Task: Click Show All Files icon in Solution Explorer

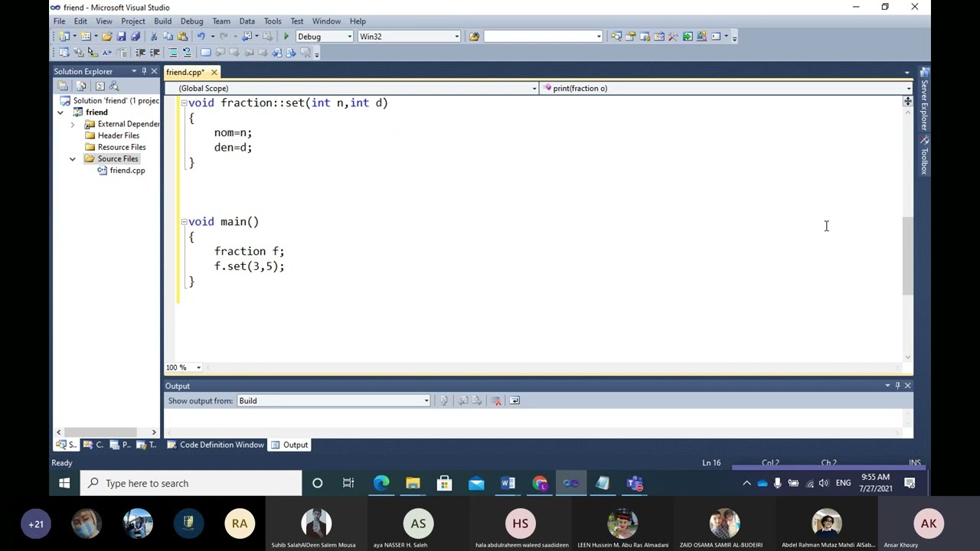Action: 81,86
